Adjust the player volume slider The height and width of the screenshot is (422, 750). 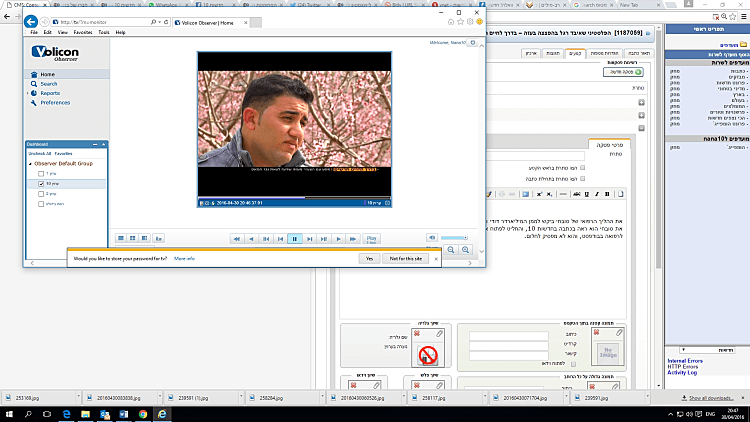[x=455, y=238]
